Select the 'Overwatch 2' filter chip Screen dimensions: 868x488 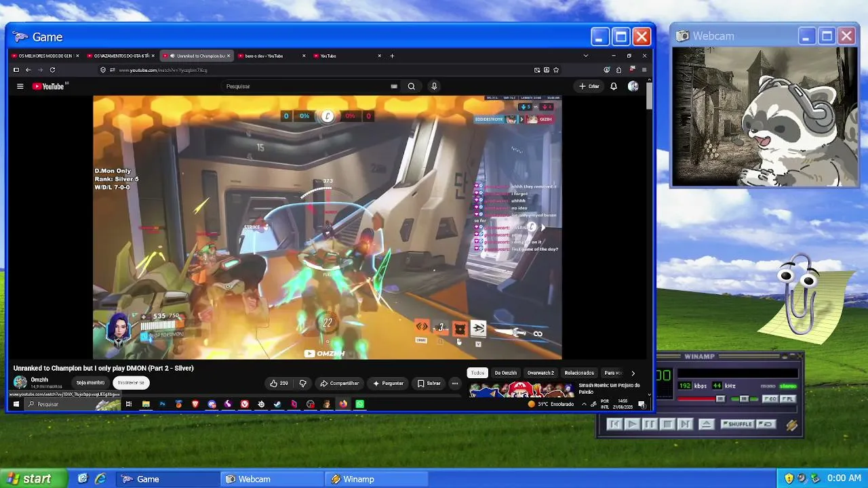click(x=540, y=373)
